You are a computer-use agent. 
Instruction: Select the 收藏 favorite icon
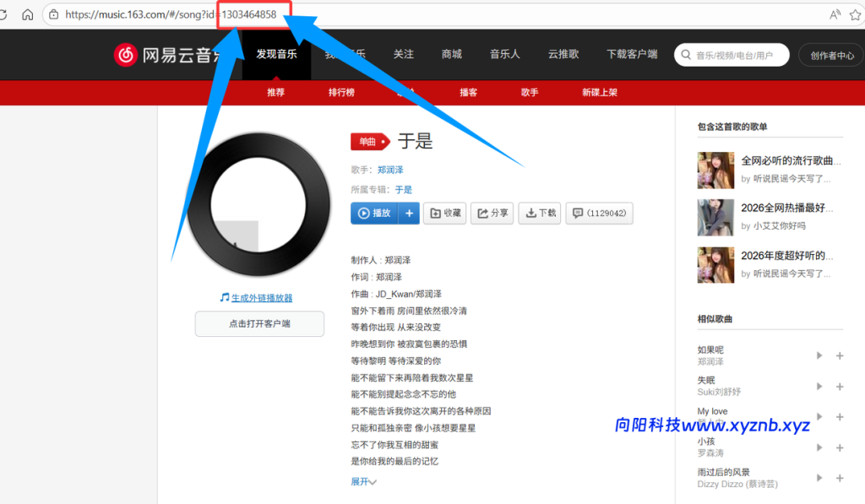click(x=445, y=213)
